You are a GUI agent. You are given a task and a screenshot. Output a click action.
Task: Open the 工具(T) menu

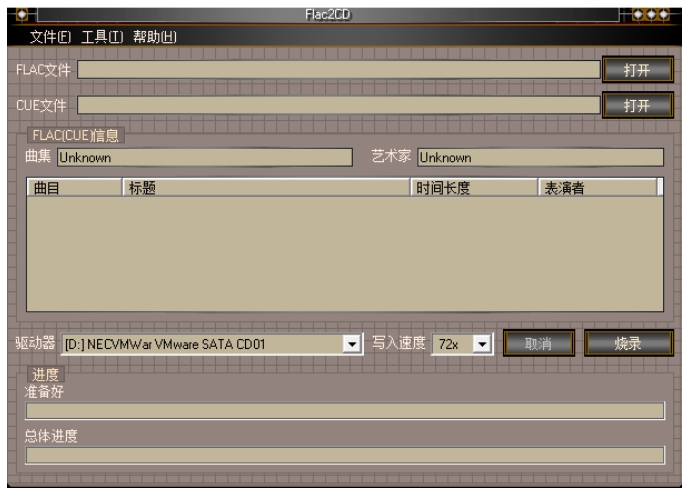coord(102,37)
